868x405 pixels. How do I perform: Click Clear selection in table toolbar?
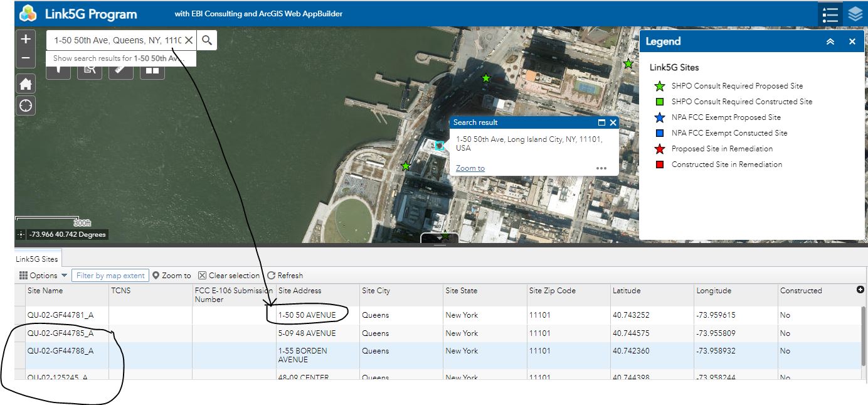[229, 275]
